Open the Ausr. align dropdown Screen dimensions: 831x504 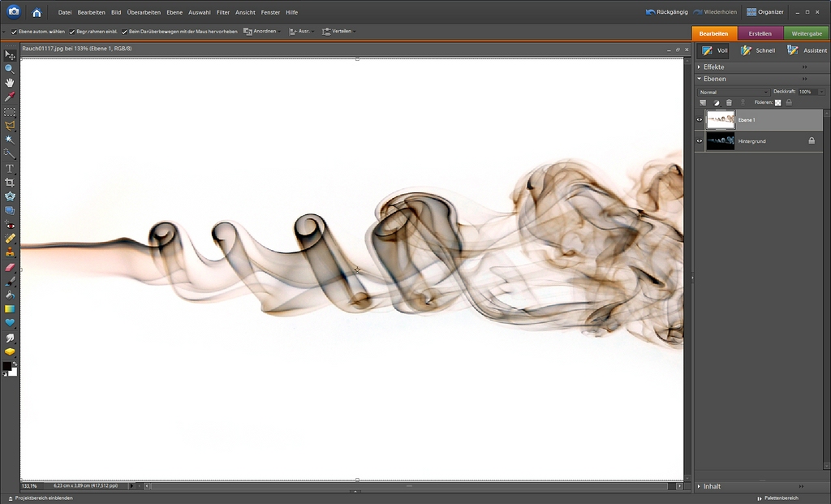[x=302, y=32]
